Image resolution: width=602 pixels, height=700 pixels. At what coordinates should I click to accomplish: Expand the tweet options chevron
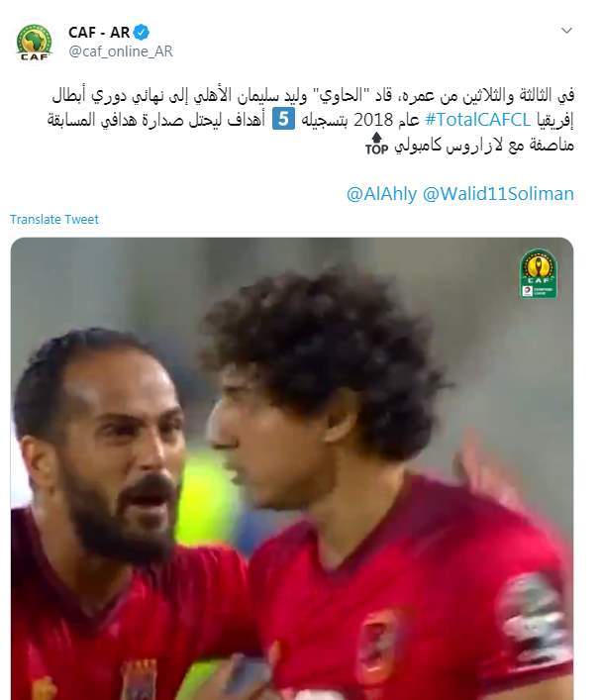pos(566,31)
